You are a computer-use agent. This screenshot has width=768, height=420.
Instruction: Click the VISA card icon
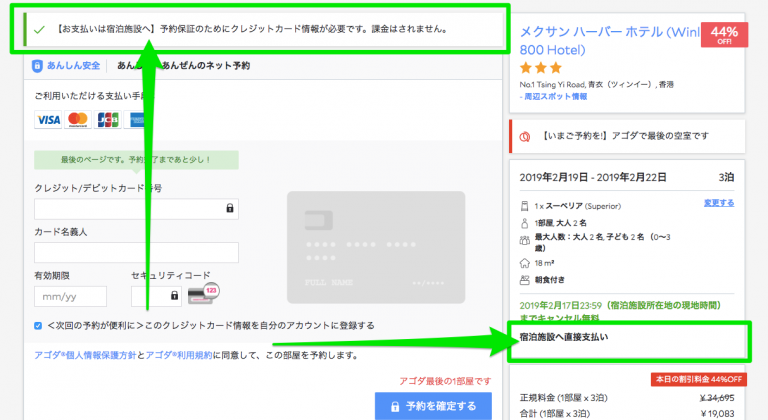coord(48,120)
